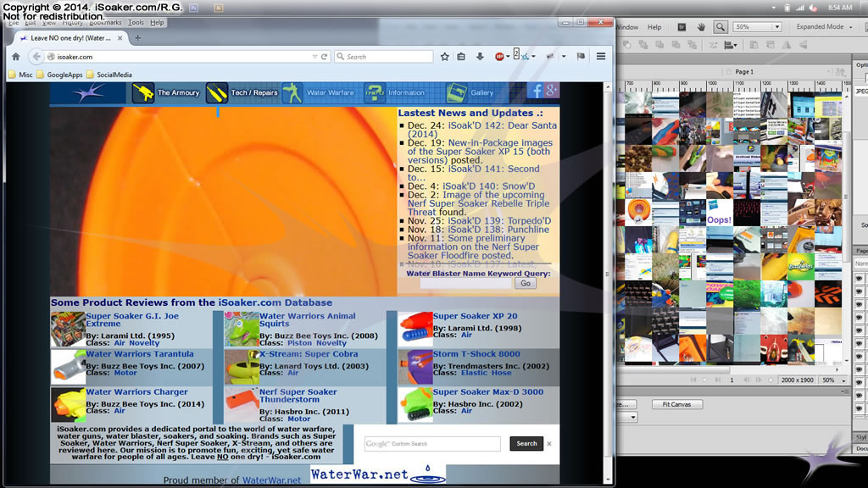Viewport: 868px width, 488px height.
Task: Reload the isoaker.com page
Action: click(x=324, y=57)
